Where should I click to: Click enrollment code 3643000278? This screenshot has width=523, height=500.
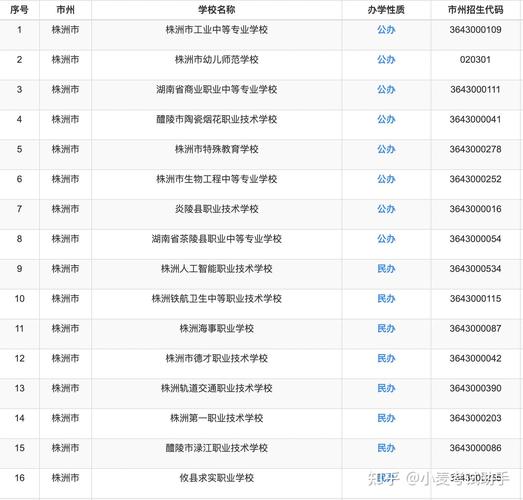click(475, 149)
